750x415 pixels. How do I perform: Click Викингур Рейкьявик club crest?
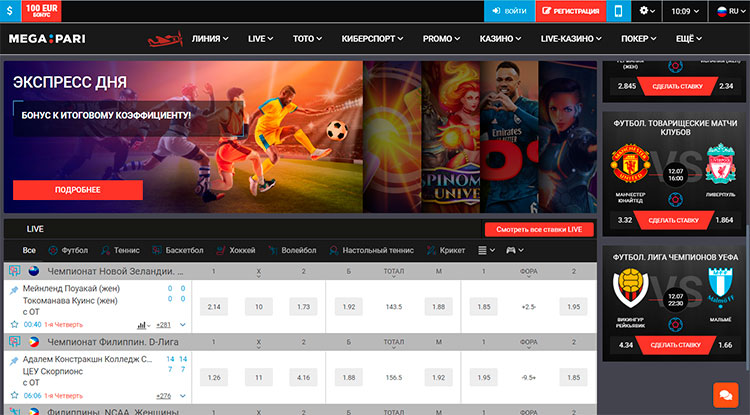click(x=630, y=288)
